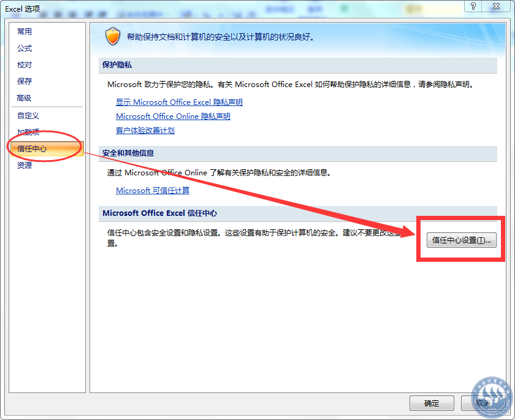The image size is (515, 420).
Task: Confirm with the 确定 button
Action: click(432, 403)
